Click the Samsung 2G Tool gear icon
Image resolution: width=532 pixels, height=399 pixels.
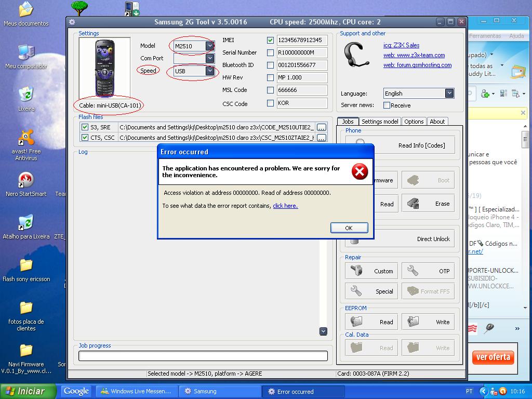72,22
